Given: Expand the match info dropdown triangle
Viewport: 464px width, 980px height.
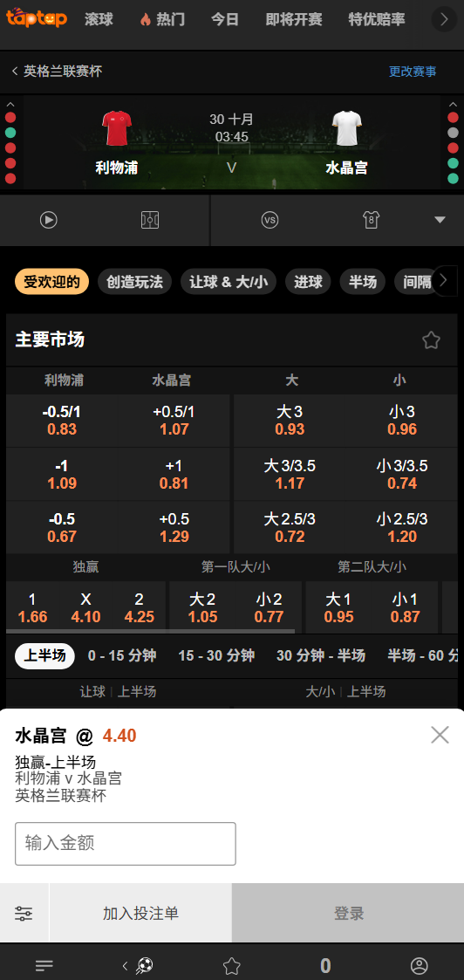Looking at the screenshot, I should pos(440,220).
